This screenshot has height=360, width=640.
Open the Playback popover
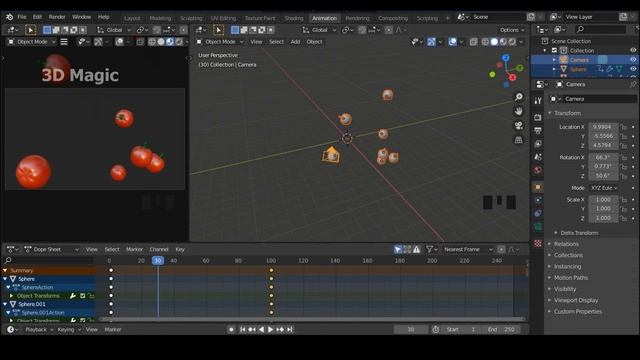pos(40,329)
